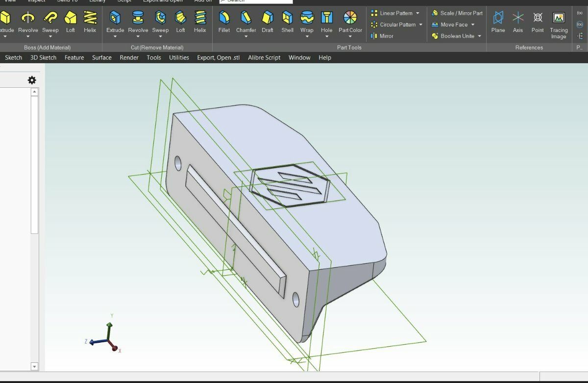Select the Boss Sweep tool
Screen dimensions: 588x383
coord(50,22)
